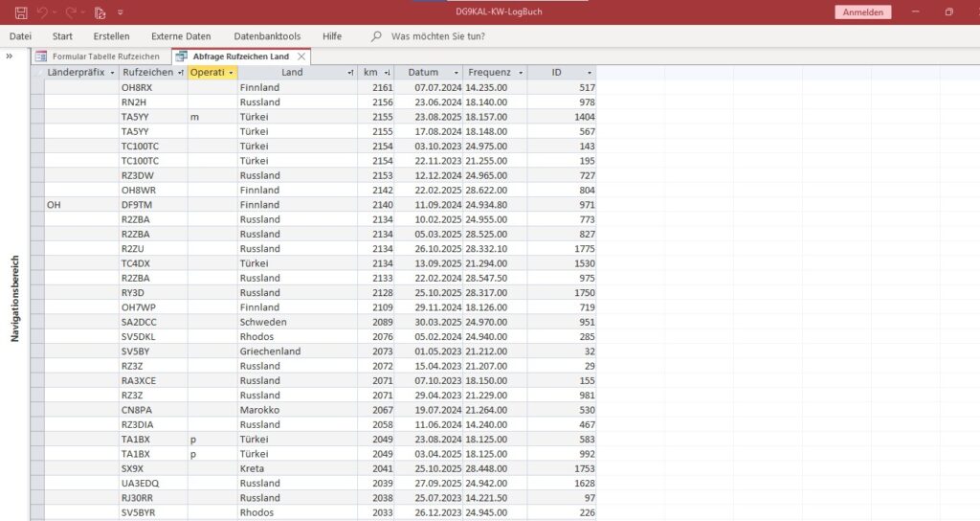Open the Frequenz column filter dropdown
Screen dimensions: 980x521
[x=520, y=73]
